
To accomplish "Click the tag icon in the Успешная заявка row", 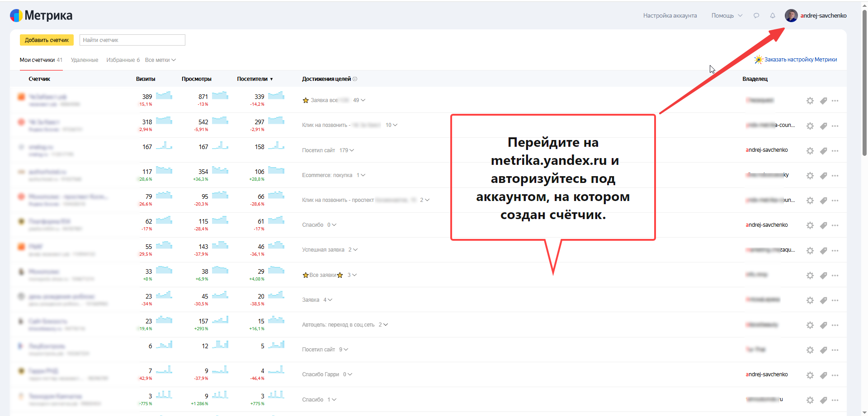I will [824, 251].
